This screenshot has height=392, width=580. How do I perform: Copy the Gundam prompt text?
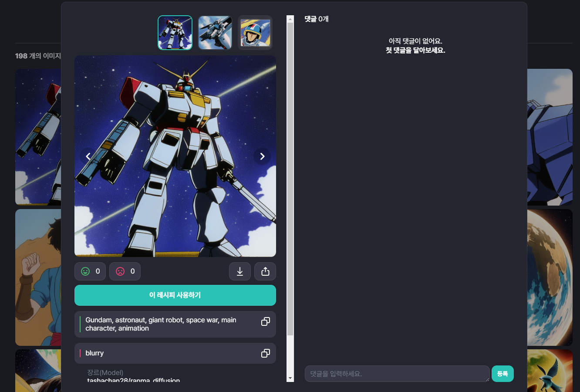(x=265, y=321)
